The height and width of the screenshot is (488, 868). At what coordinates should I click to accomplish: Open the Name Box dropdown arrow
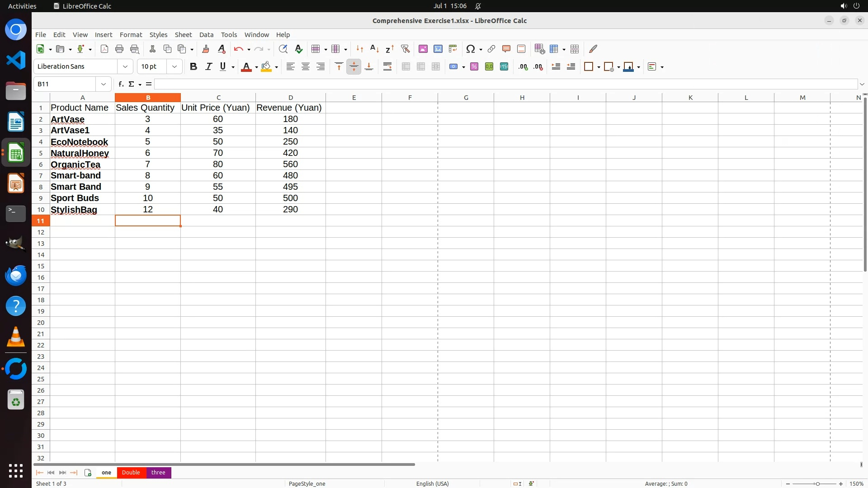[104, 84]
